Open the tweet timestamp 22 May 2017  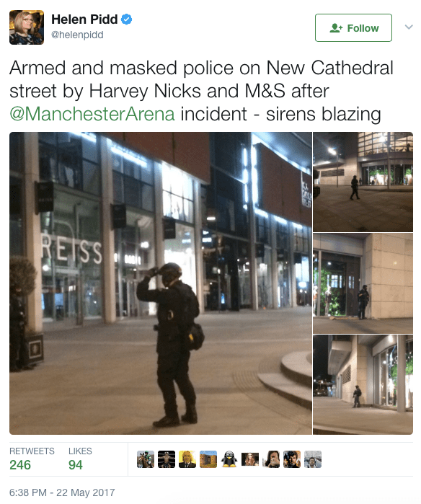point(62,492)
